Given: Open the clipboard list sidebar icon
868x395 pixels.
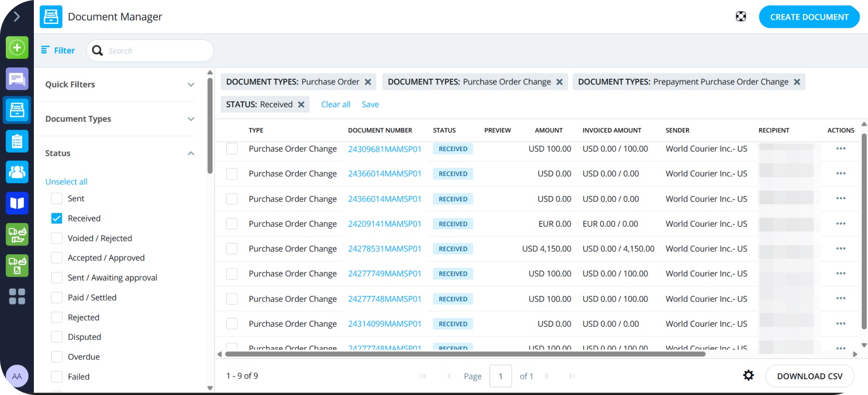Looking at the screenshot, I should [17, 141].
